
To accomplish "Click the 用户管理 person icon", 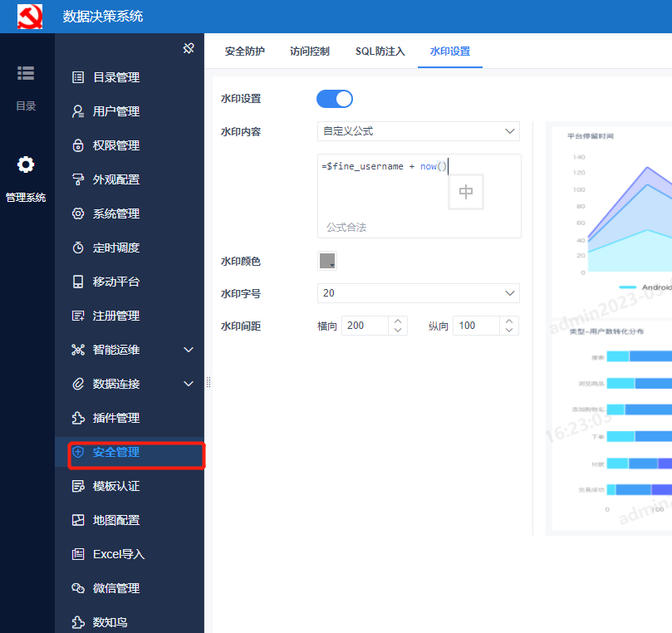I will pyautogui.click(x=78, y=111).
